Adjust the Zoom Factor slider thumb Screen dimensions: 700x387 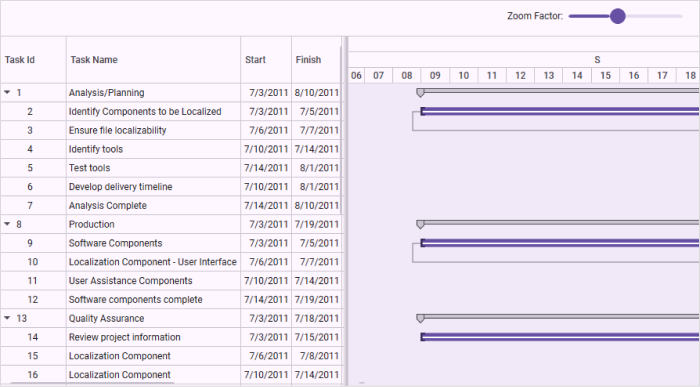pos(617,16)
